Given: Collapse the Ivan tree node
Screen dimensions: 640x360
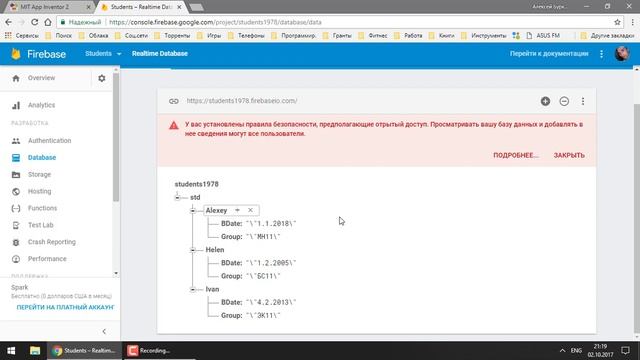Looking at the screenshot, I should pos(193,289).
